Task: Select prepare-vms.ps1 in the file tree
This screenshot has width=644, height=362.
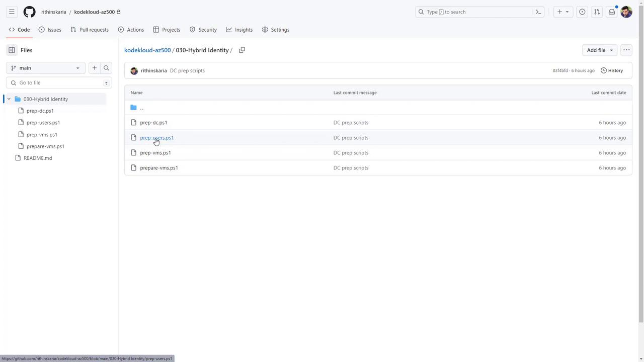Action: [x=45, y=146]
